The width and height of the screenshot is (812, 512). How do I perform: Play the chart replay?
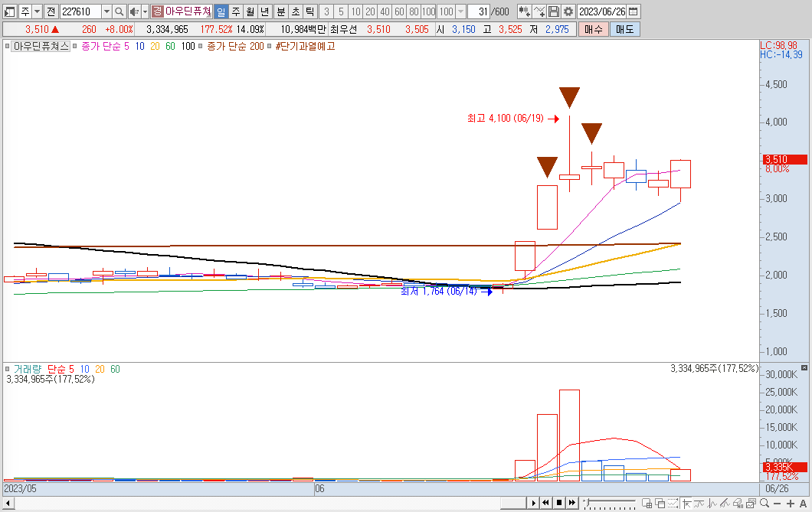point(533,503)
